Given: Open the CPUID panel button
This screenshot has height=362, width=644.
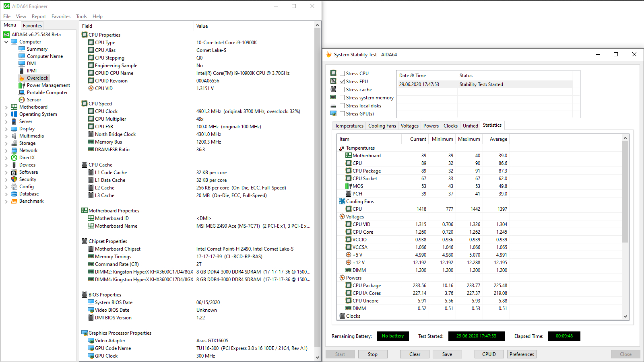Looking at the screenshot, I should [489, 354].
